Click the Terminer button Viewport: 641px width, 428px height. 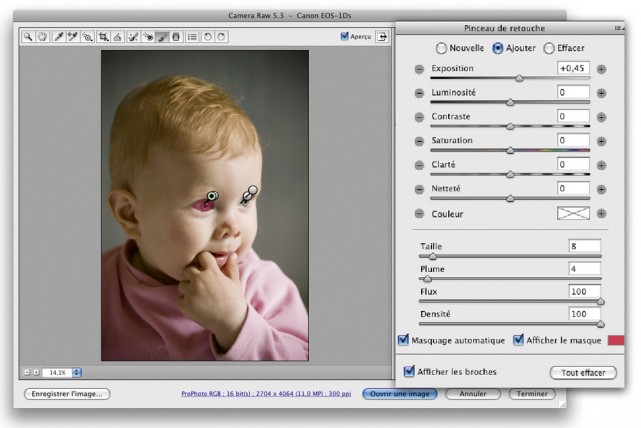(532, 394)
